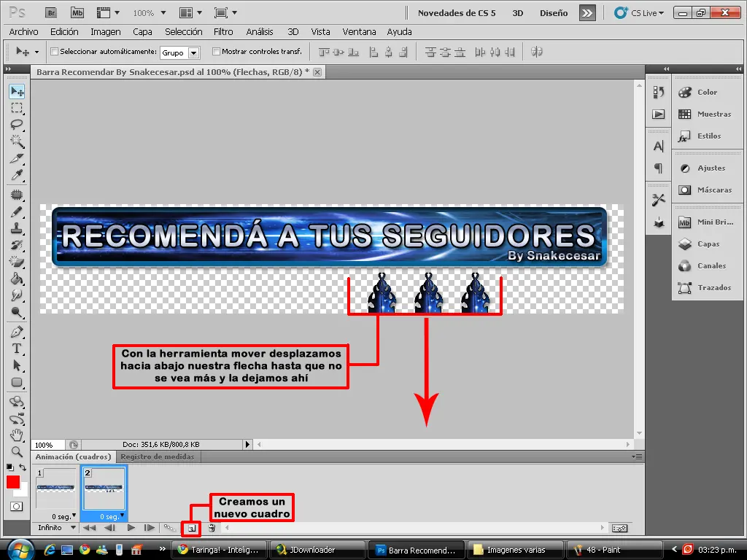Delete selected animation frame with trash icon

[212, 528]
